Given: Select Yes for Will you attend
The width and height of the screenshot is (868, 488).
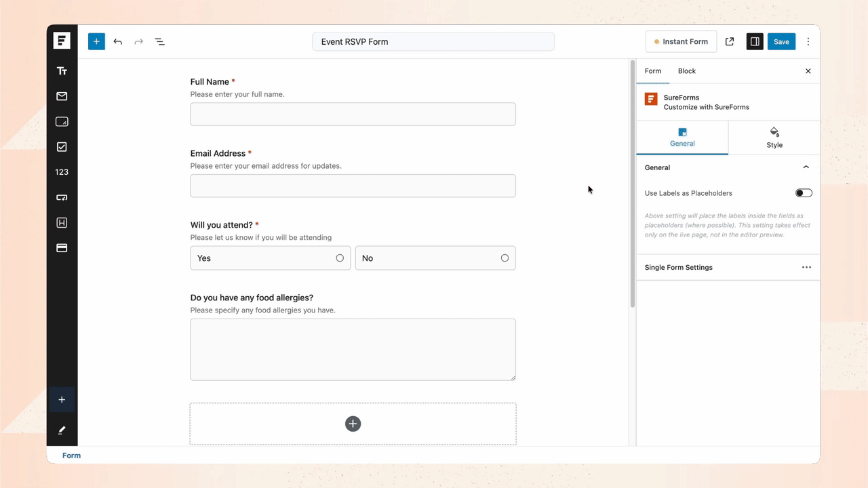Looking at the screenshot, I should [271, 258].
